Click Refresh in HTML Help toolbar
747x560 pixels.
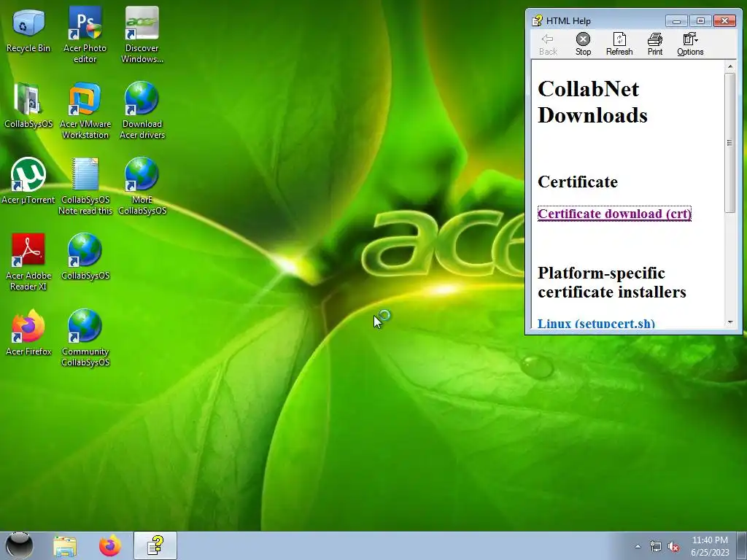point(619,44)
